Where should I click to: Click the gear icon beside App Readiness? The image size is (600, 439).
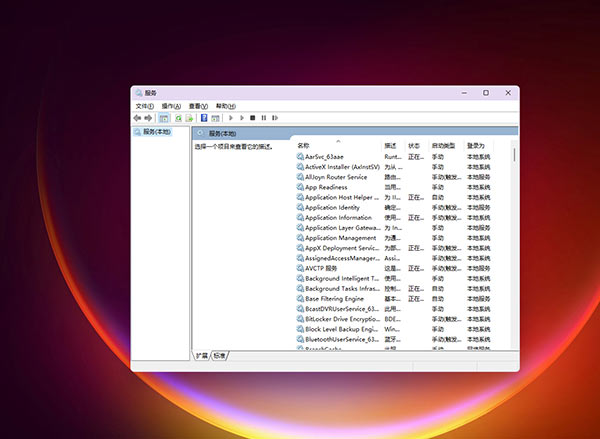click(x=300, y=187)
